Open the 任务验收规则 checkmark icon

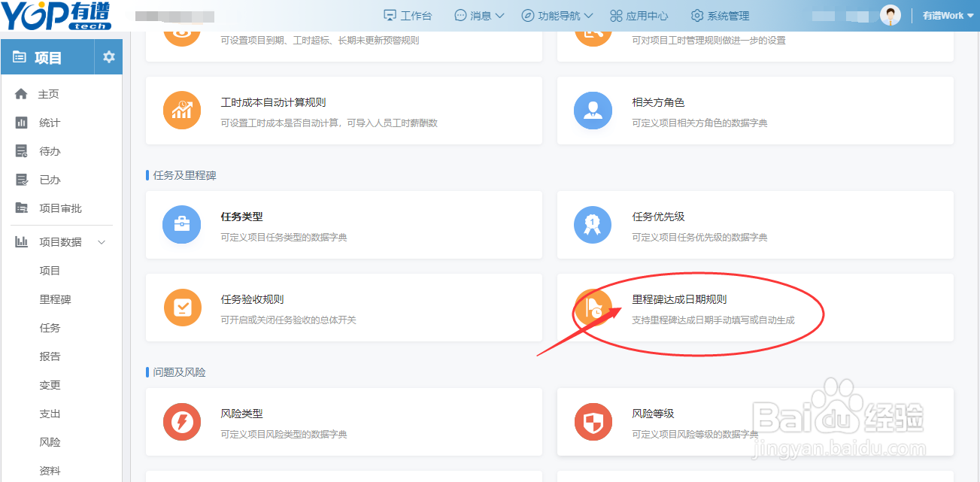click(183, 308)
